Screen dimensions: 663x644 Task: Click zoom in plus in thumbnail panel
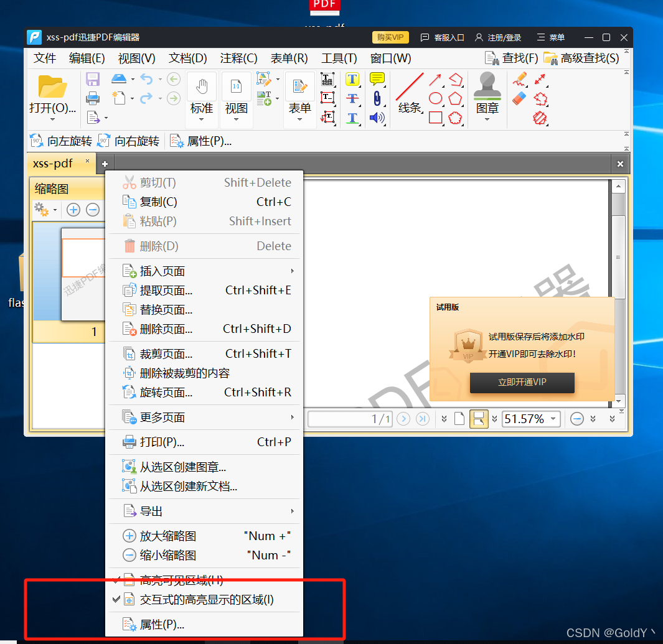[73, 210]
